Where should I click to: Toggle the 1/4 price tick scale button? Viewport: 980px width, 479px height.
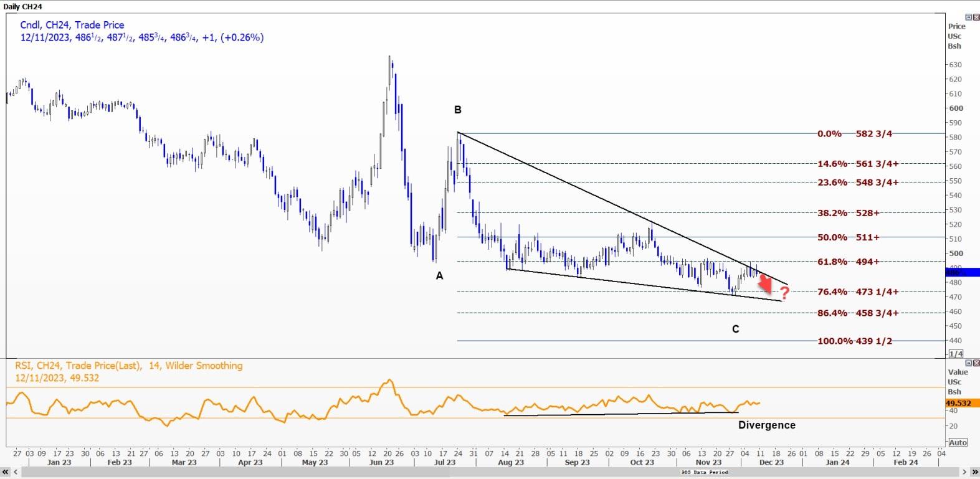[956, 354]
